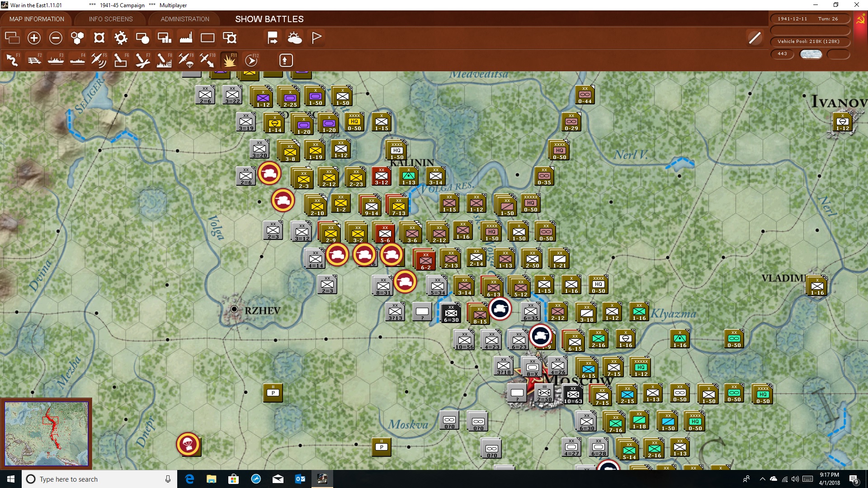
Task: Click the flag with arrow icon
Action: (x=273, y=38)
